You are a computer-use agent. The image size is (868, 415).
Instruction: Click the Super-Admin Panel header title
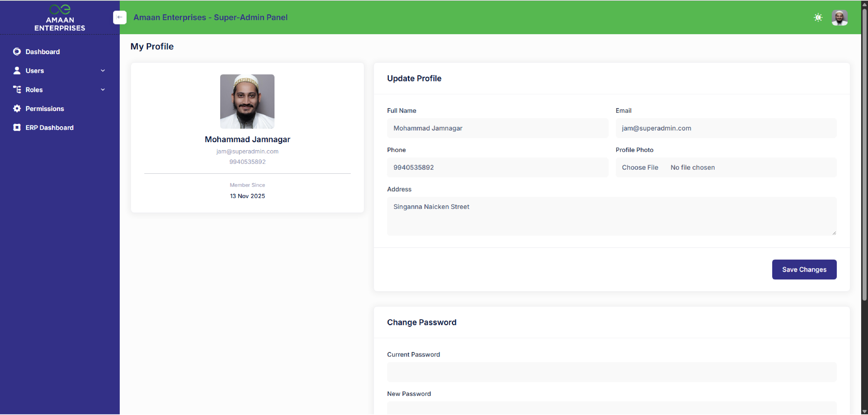(x=210, y=17)
